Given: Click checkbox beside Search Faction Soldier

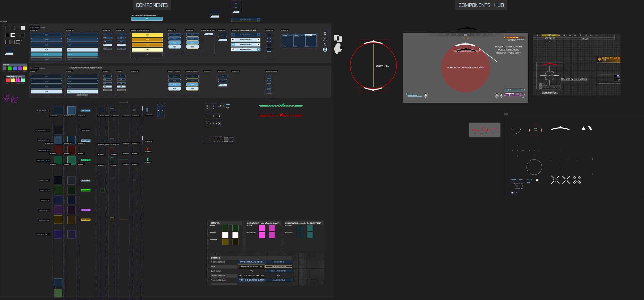Looking at the screenshot, I should (x=562, y=79).
